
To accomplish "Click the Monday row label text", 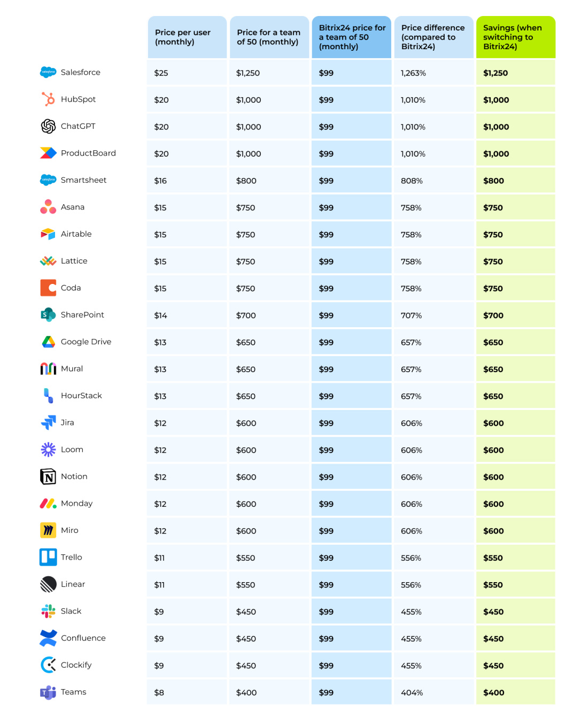I will (x=76, y=503).
